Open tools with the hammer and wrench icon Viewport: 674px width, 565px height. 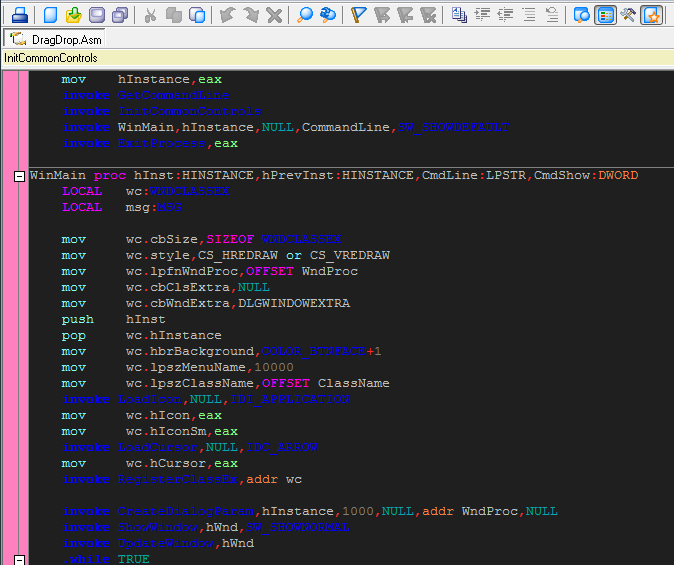[x=628, y=15]
